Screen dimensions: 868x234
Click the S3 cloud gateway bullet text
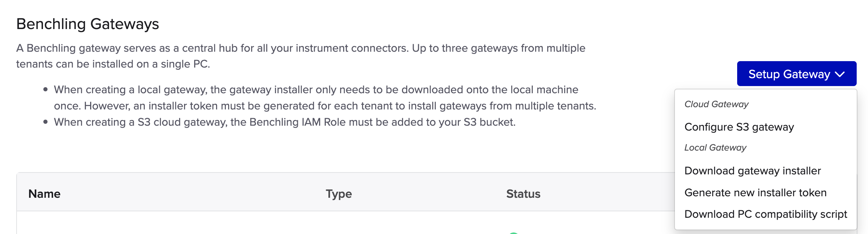tap(285, 122)
